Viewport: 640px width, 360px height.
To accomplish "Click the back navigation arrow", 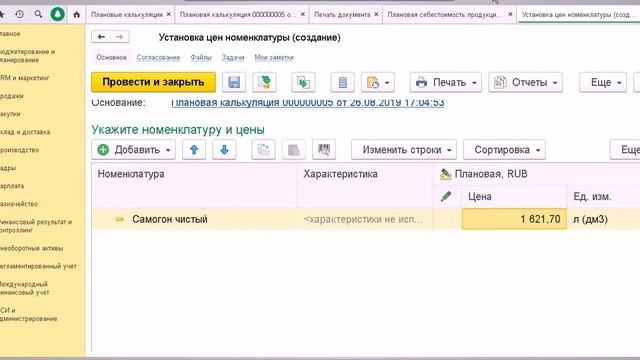I will pos(101,37).
